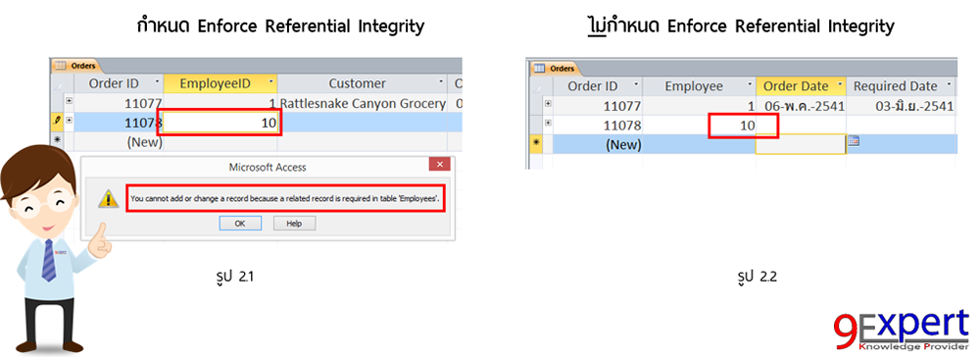Click Order ID 11078 cell in figure 2.2
The height and width of the screenshot is (357, 980).
click(598, 125)
